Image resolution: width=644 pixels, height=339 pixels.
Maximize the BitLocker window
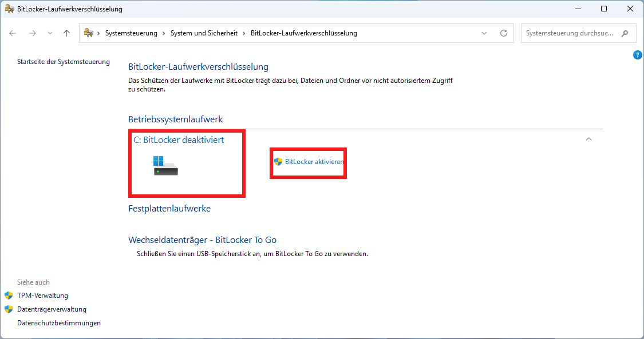pos(604,9)
